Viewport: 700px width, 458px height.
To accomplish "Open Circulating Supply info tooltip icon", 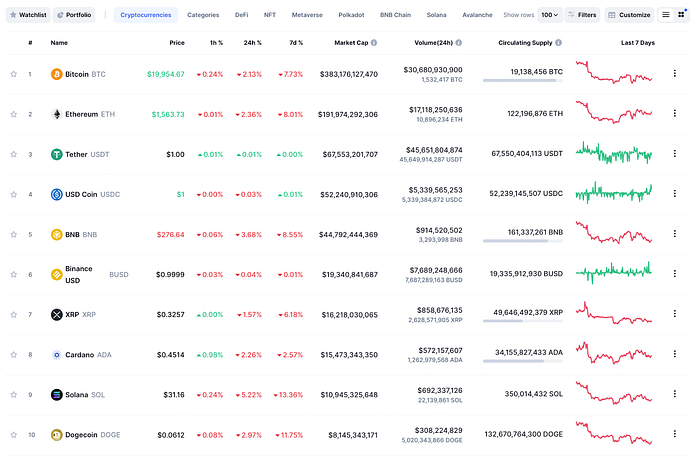I will click(558, 43).
